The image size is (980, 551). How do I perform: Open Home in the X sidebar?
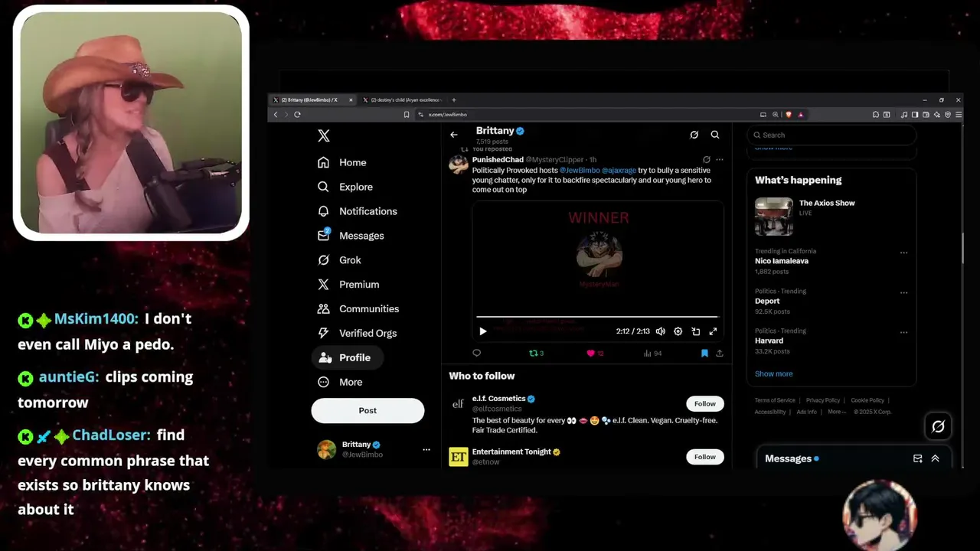342,162
